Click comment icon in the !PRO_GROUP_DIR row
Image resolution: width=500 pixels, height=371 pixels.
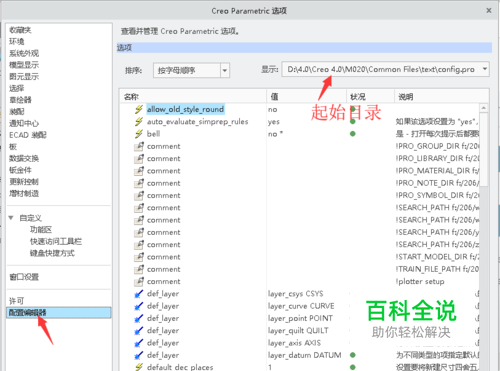[139, 146]
